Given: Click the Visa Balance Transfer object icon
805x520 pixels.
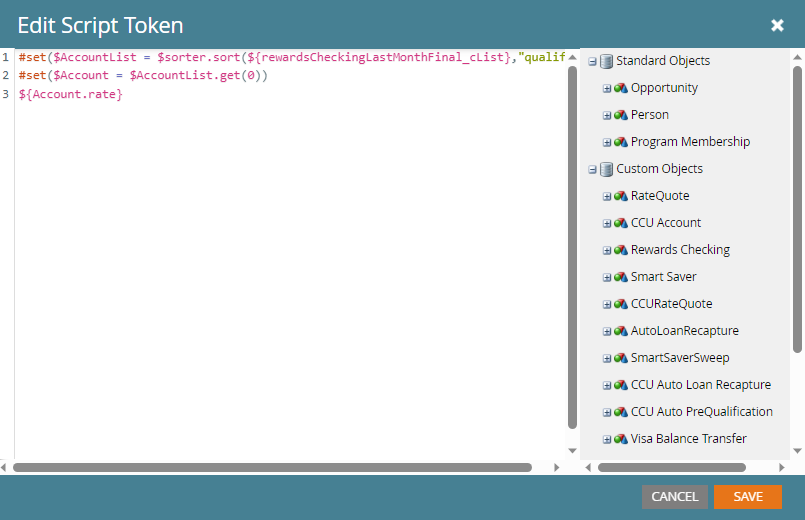Looking at the screenshot, I should point(621,439).
